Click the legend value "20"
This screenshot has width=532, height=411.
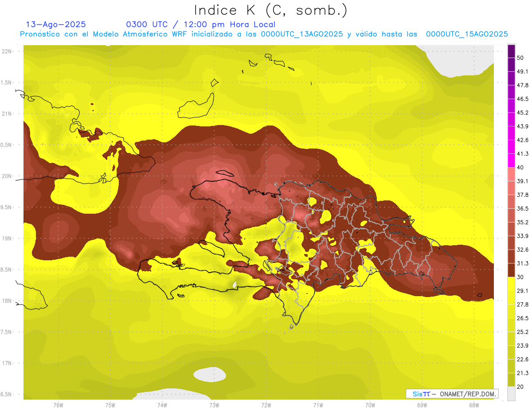click(520, 387)
